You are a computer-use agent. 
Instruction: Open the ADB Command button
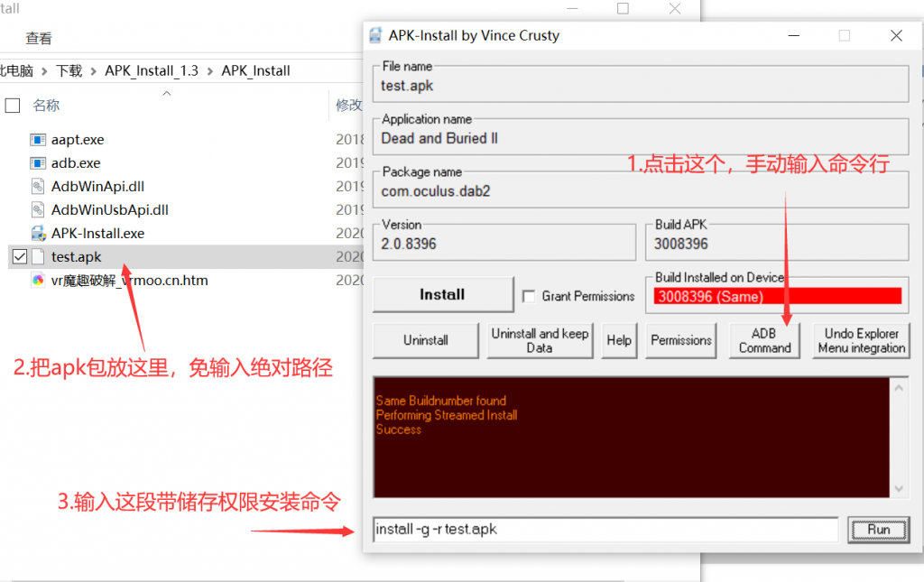point(764,340)
